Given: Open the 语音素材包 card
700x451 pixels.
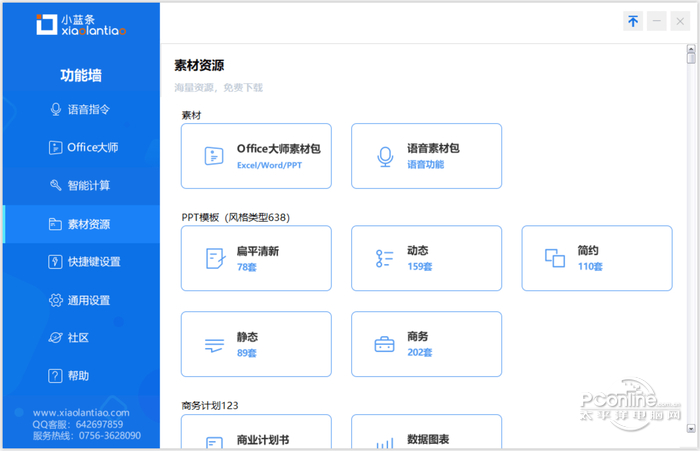Looking at the screenshot, I should [426, 156].
